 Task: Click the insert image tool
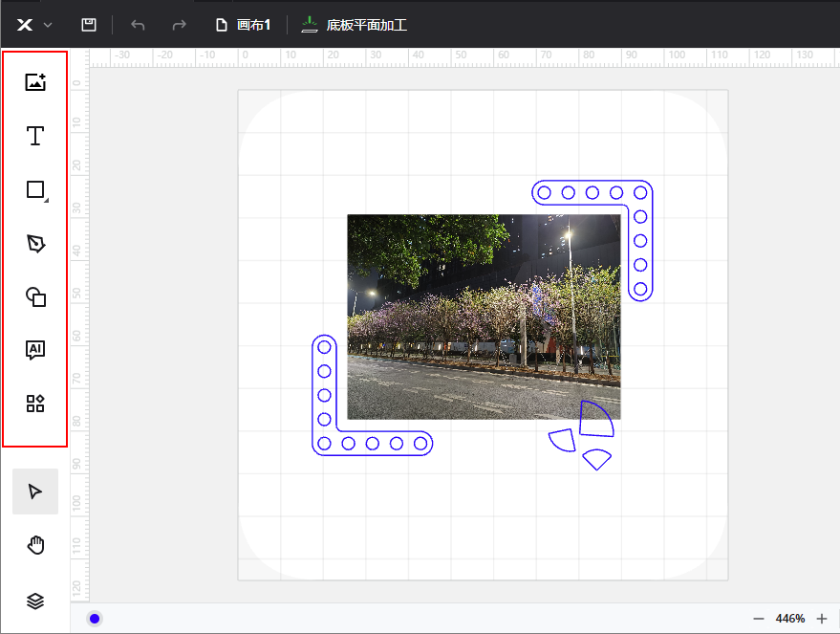click(35, 82)
